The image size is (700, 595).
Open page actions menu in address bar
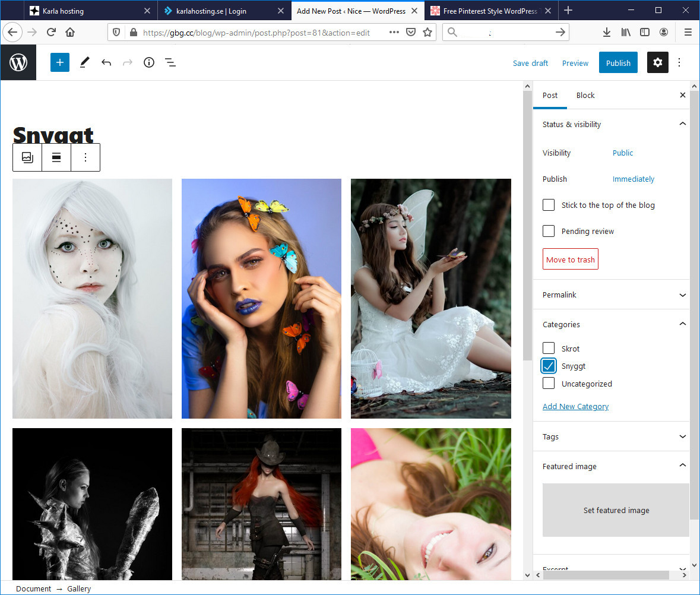click(394, 32)
